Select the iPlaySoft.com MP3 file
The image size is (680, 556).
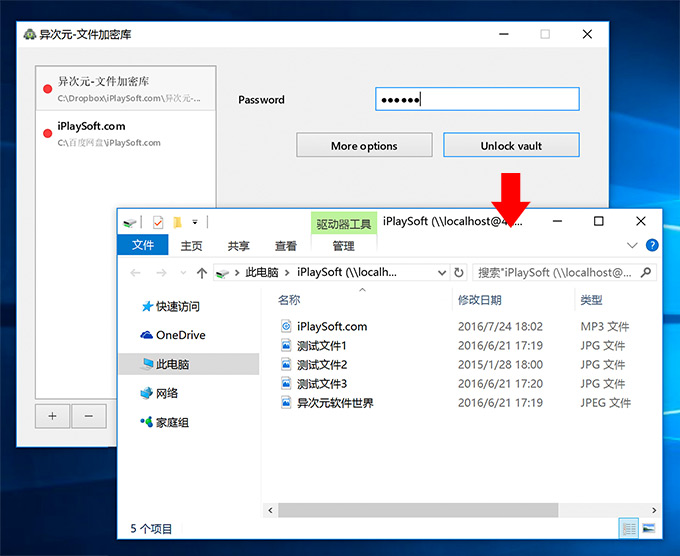332,326
